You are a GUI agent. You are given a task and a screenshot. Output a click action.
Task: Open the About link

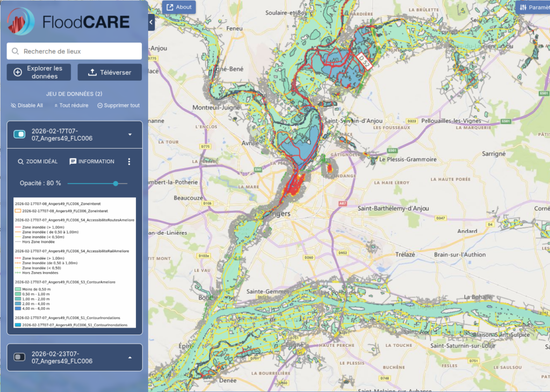tap(179, 7)
